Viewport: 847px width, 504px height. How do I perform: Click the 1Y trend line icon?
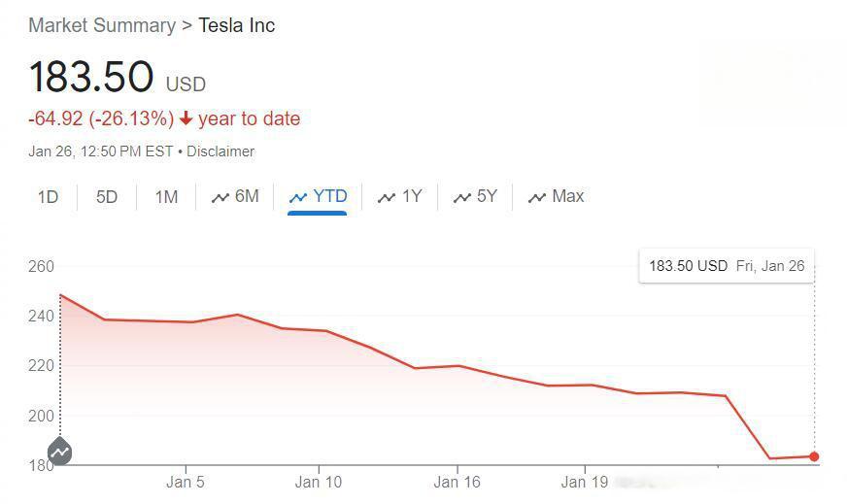tap(387, 198)
